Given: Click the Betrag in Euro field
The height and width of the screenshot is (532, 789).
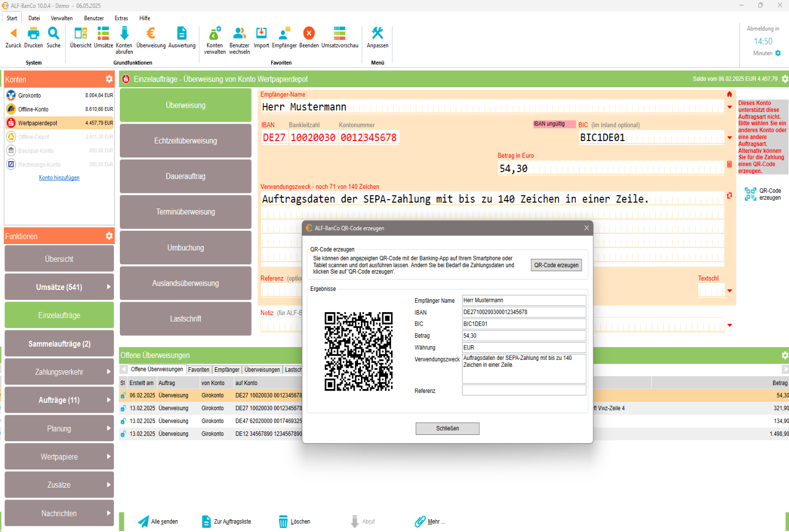Looking at the screenshot, I should (x=611, y=169).
